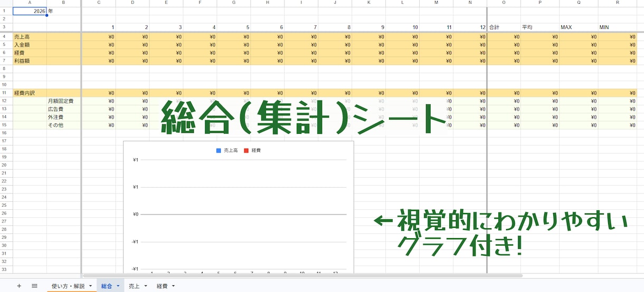Click month 12 header cell in row 3
Image resolution: width=644 pixels, height=292 pixels.
click(470, 27)
